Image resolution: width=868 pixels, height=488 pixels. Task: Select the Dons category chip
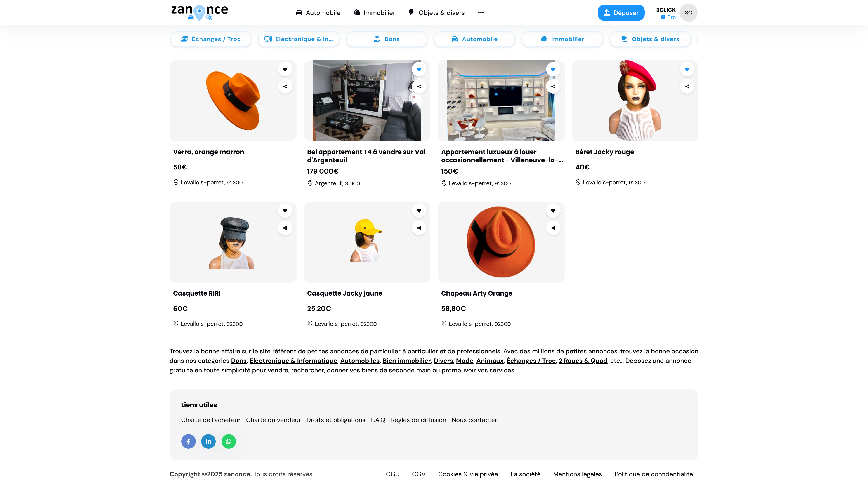point(387,39)
